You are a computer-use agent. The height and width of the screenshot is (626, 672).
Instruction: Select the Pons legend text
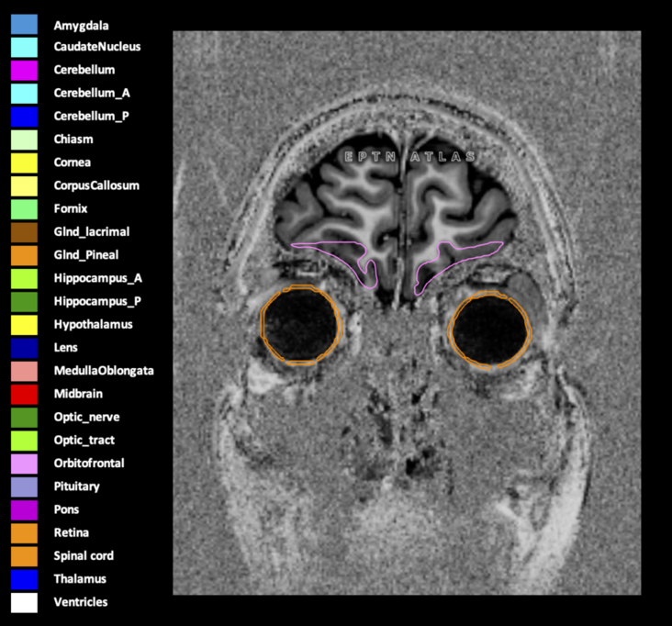pyautogui.click(x=66, y=509)
